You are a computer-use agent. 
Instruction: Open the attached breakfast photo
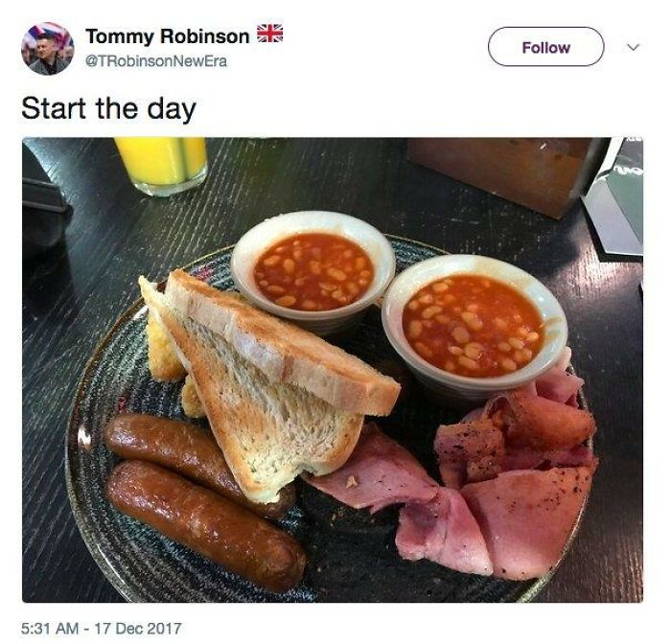[x=333, y=370]
